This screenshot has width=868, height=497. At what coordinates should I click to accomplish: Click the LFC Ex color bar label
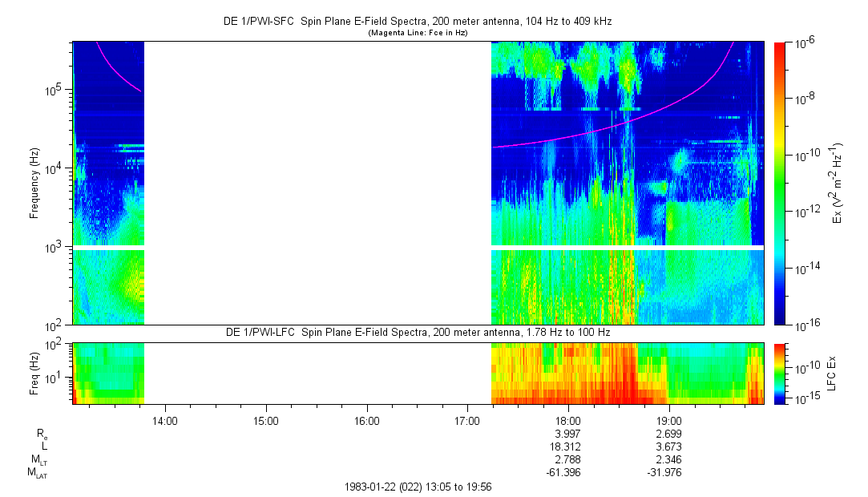tap(834, 373)
